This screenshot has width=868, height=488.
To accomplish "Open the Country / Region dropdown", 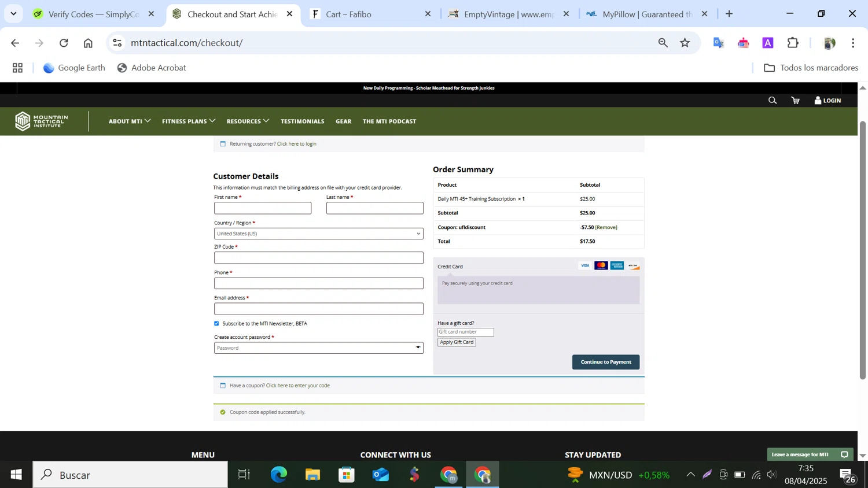I will (x=318, y=234).
